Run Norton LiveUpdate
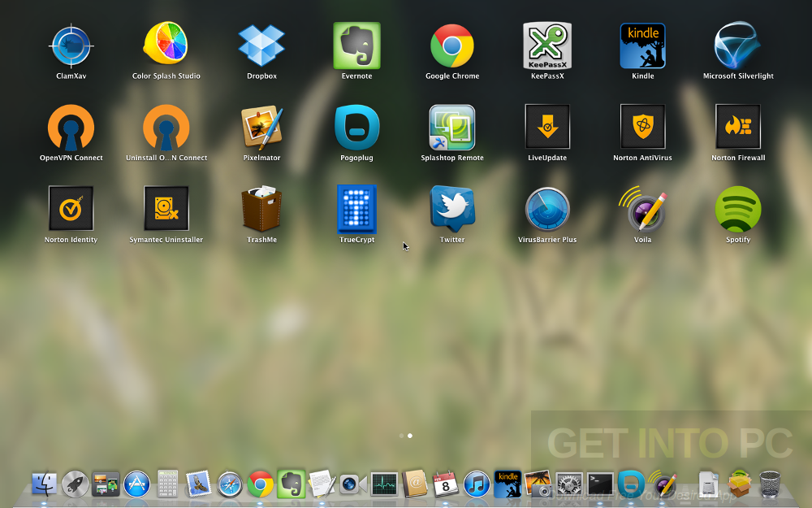The image size is (812, 508). click(547, 127)
